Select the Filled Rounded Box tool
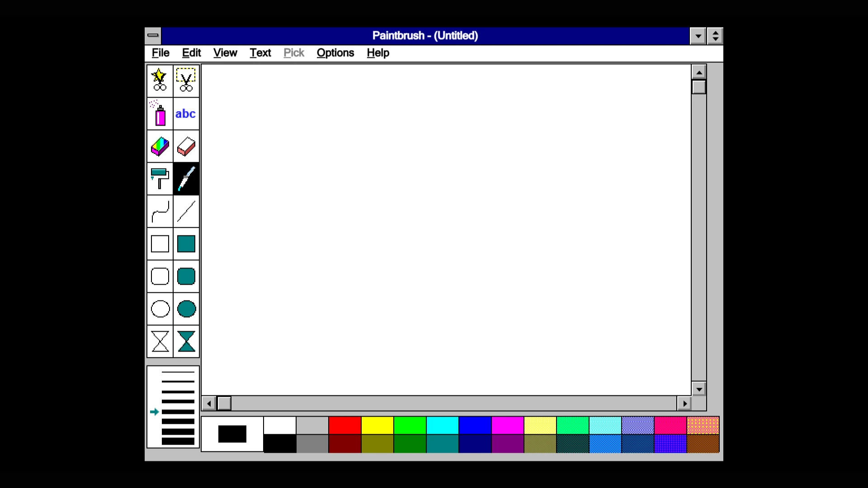Viewport: 868px width, 488px height. pos(186,276)
